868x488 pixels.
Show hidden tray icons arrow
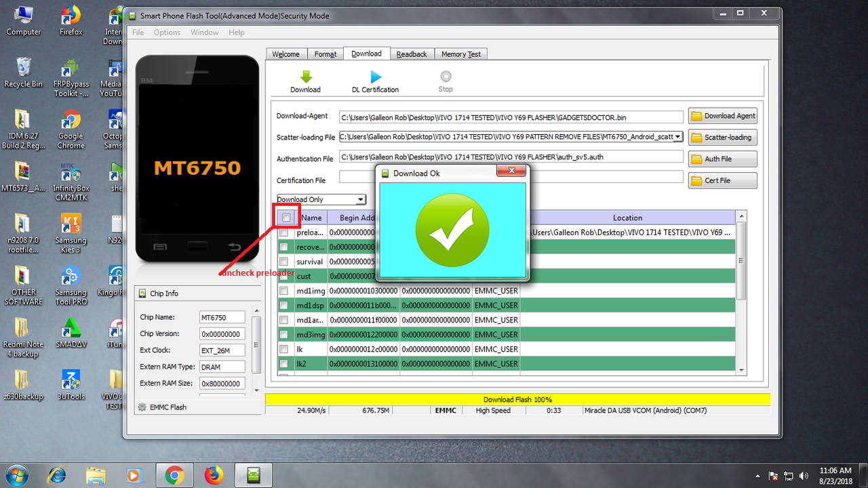757,476
